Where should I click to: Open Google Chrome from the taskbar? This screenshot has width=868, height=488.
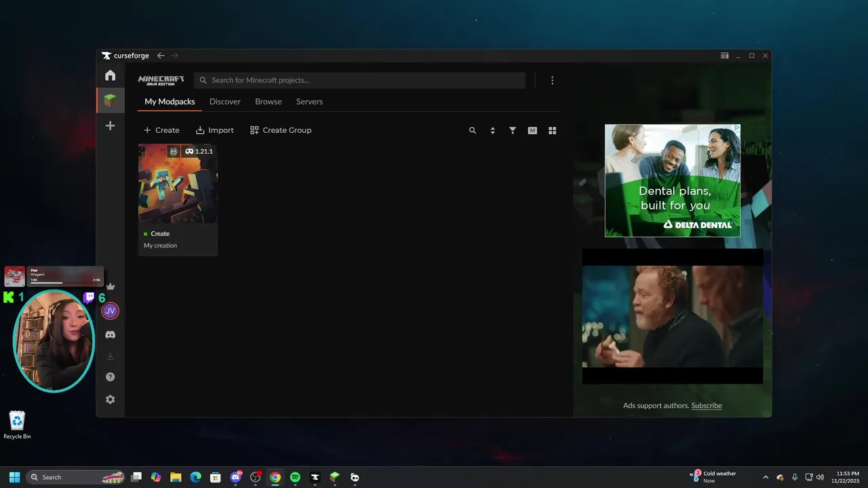[x=275, y=477]
